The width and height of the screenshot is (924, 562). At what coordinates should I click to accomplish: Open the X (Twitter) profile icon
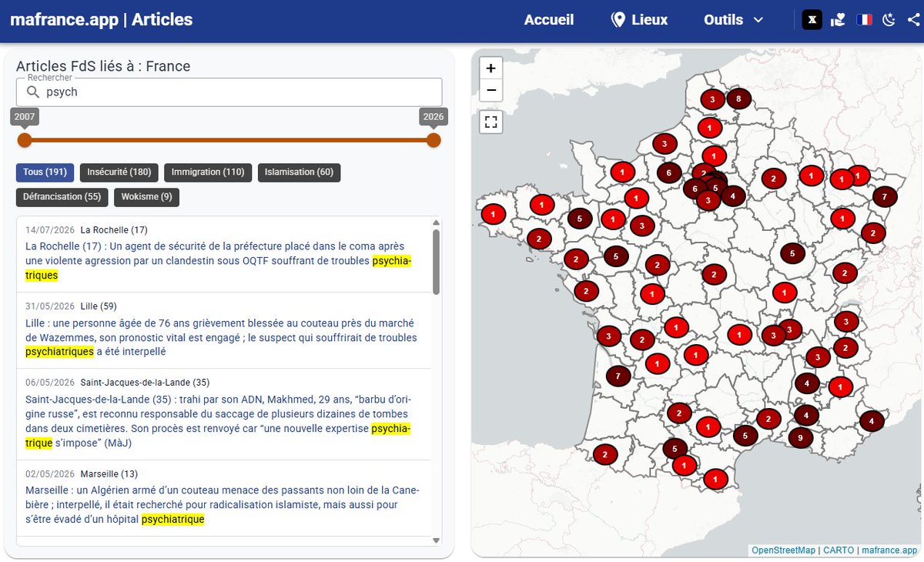pyautogui.click(x=812, y=19)
